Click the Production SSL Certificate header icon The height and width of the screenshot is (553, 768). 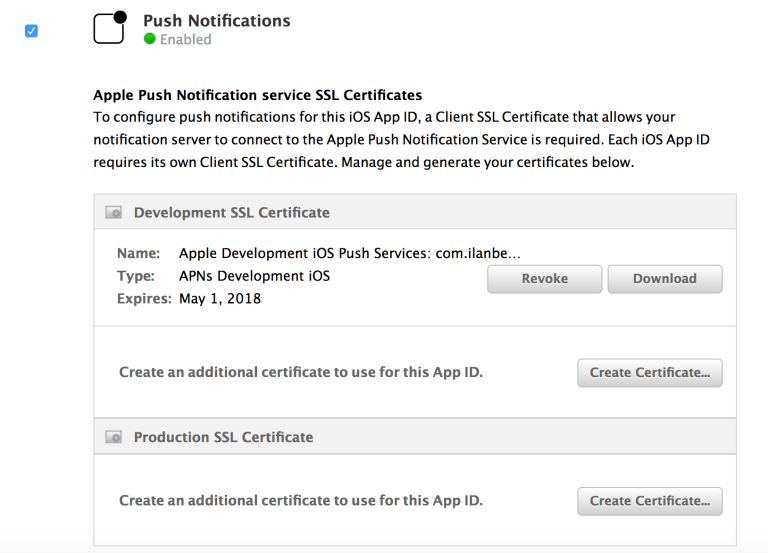pyautogui.click(x=114, y=437)
